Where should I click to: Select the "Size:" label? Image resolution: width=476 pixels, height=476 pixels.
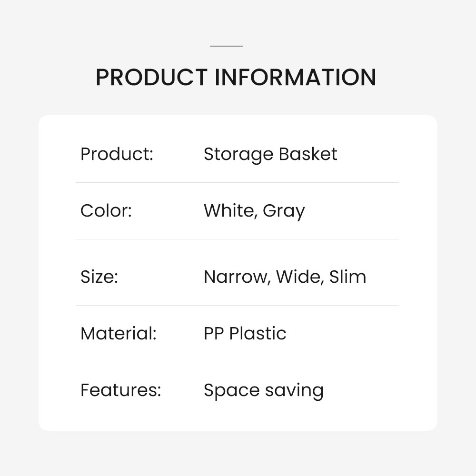coord(99,277)
